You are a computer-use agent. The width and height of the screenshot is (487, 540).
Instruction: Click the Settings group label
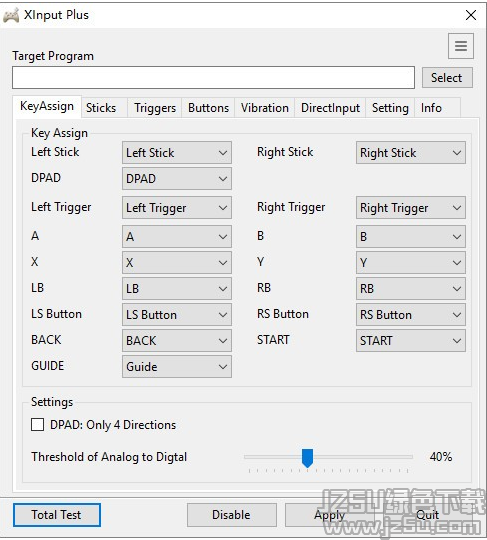pyautogui.click(x=52, y=402)
